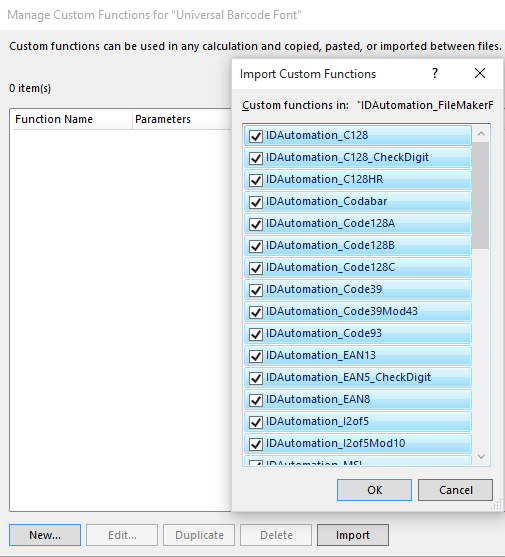Select the IDAutomation_Code93 function name

(324, 334)
